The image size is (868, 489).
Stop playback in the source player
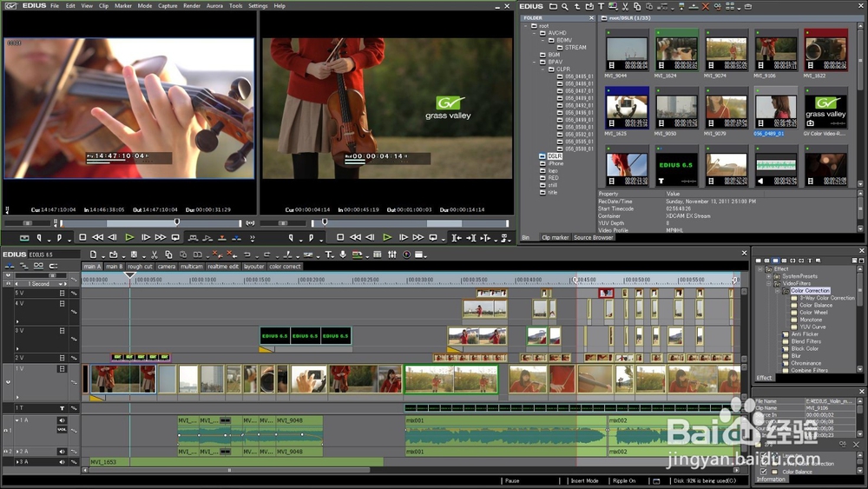(x=82, y=238)
